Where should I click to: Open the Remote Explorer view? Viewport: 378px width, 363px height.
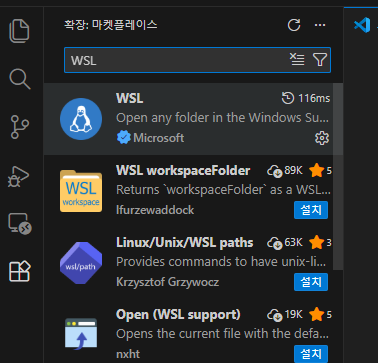coord(20,224)
